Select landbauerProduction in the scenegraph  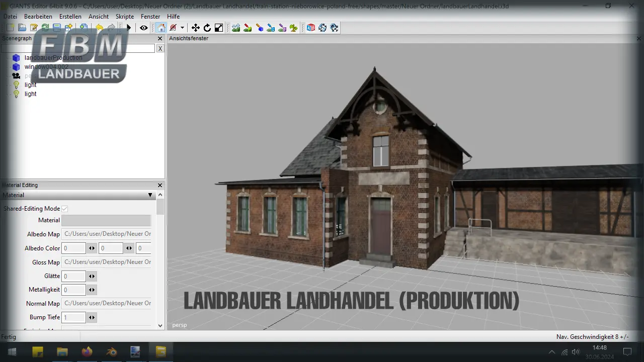tap(53, 58)
